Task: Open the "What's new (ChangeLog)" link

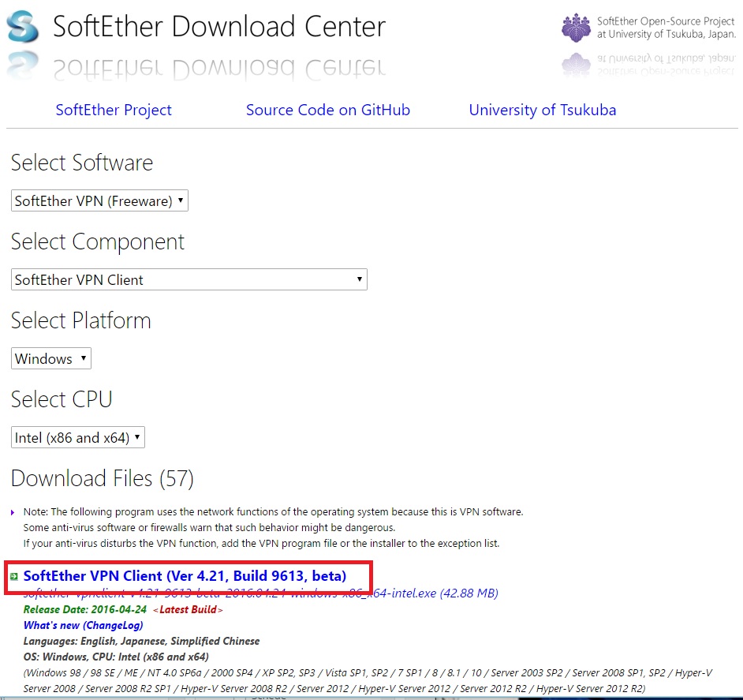Action: pos(82,625)
